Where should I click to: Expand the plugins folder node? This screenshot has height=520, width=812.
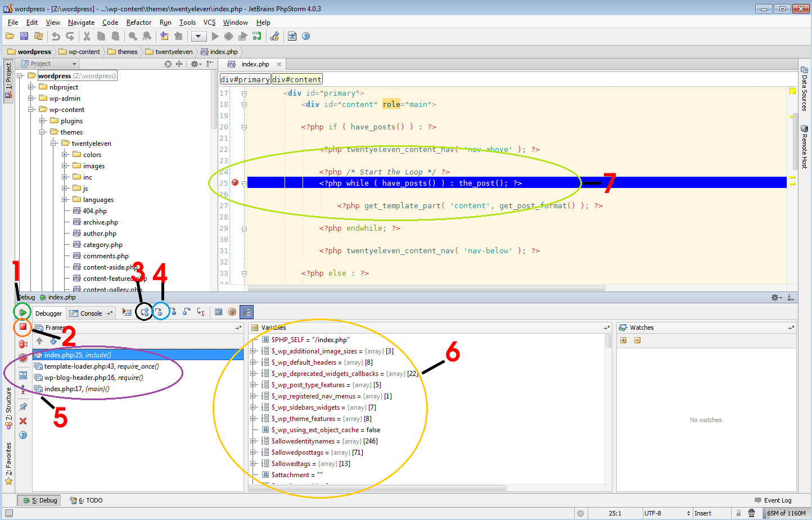click(x=43, y=121)
